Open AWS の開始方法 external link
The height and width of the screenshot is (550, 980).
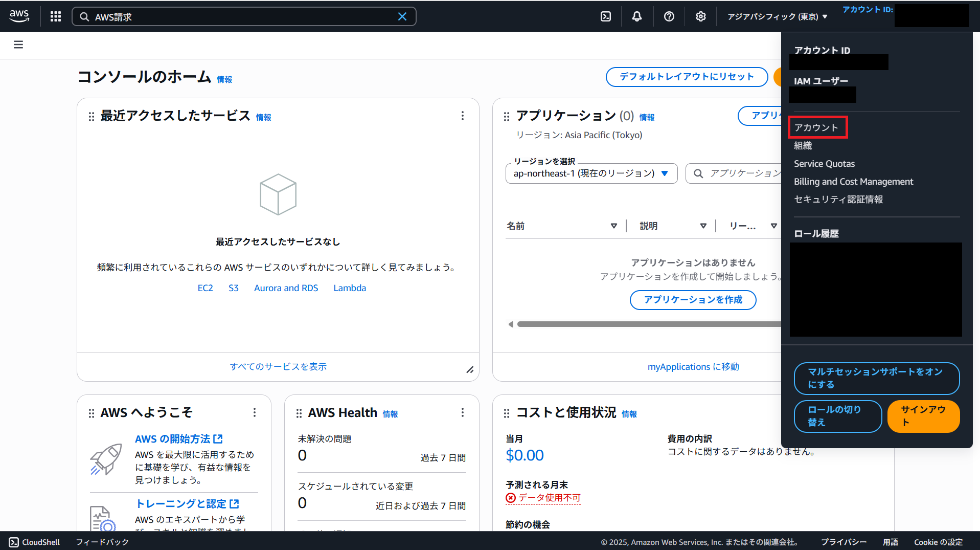click(x=179, y=439)
